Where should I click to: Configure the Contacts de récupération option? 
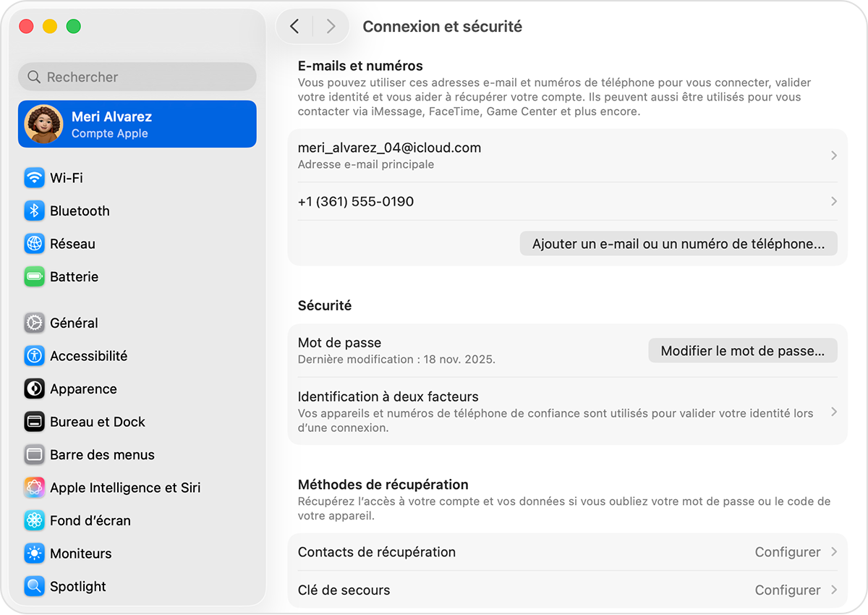tap(787, 551)
